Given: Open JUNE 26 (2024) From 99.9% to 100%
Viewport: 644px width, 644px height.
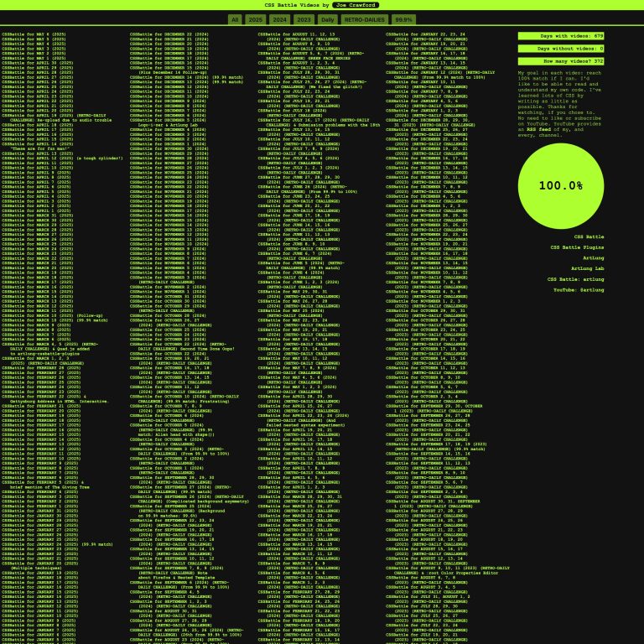Looking at the screenshot, I should pos(308,190).
